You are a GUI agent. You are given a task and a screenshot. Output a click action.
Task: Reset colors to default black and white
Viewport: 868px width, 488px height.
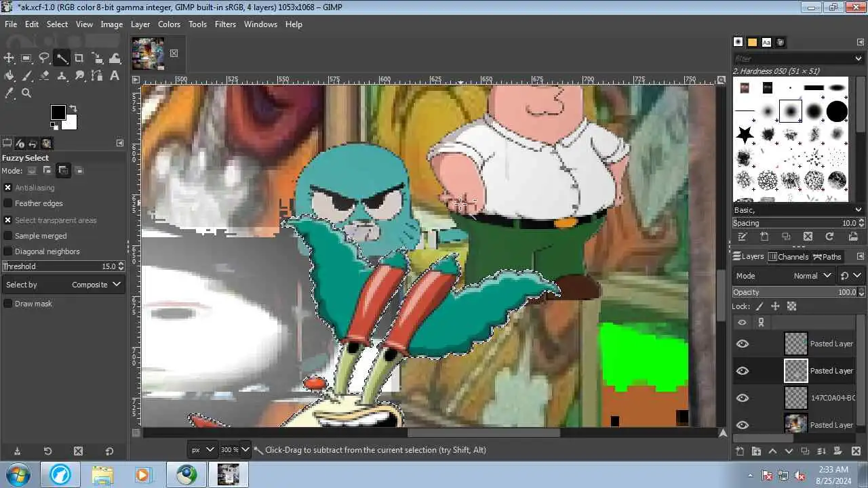click(x=54, y=125)
